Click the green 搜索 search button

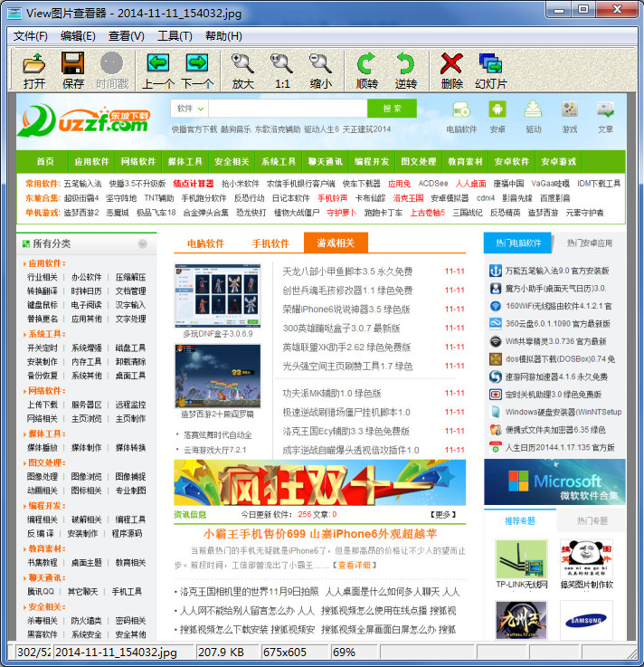pos(392,109)
